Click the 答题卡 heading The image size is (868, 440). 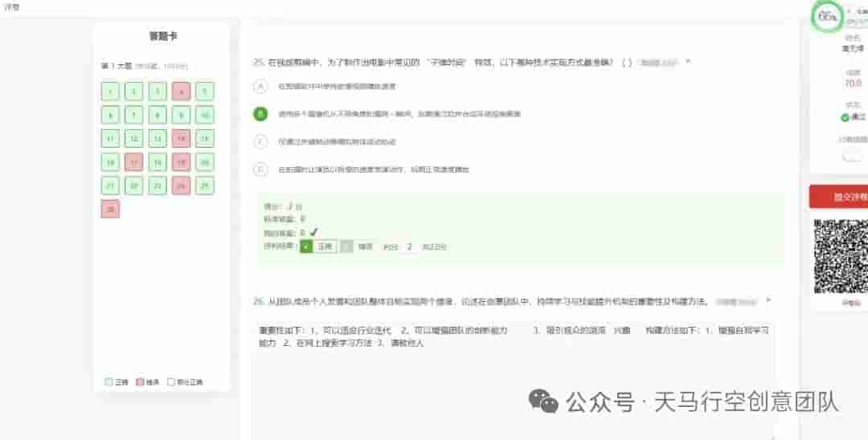[162, 36]
